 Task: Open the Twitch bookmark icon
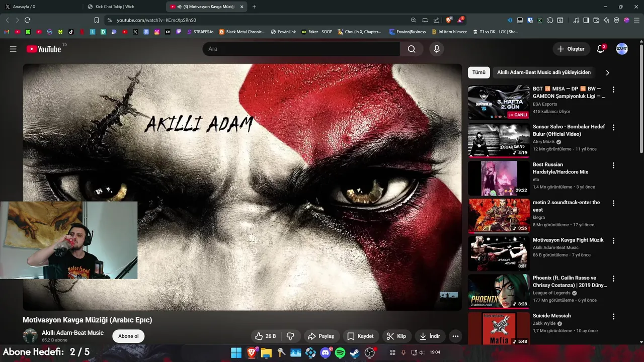click(178, 32)
